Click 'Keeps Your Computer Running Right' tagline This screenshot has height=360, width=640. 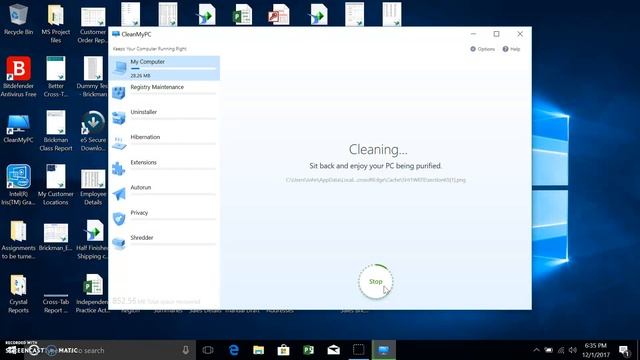click(x=149, y=49)
